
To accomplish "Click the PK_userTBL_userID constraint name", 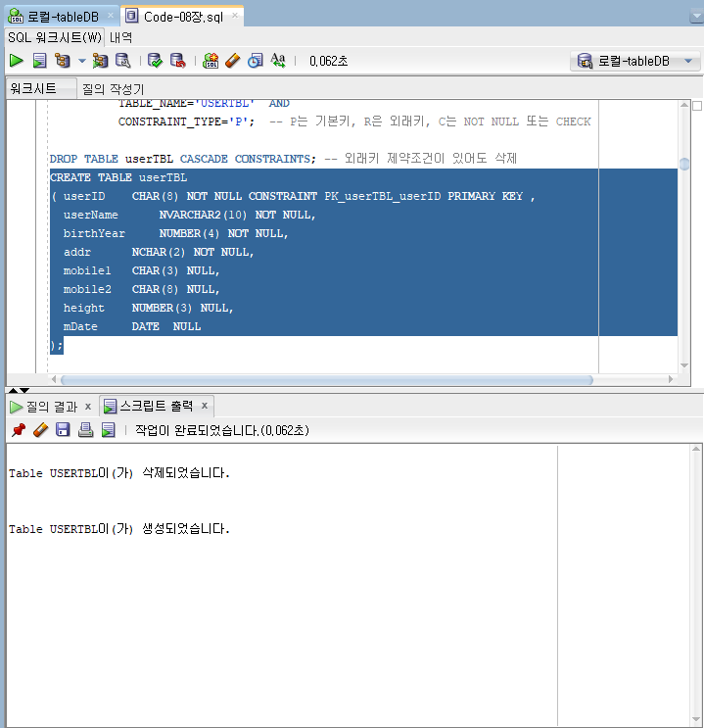I will click(383, 196).
